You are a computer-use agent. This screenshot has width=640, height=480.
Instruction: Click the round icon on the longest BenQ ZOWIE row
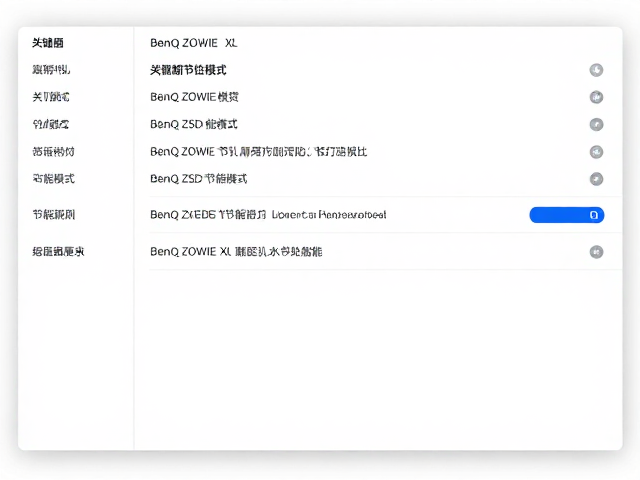tap(596, 152)
